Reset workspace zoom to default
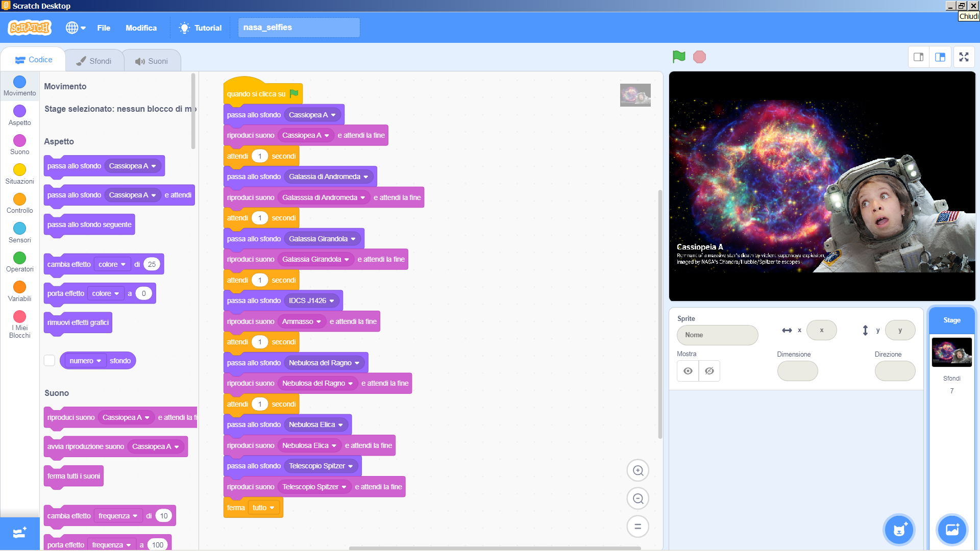The image size is (980, 551). tap(638, 527)
